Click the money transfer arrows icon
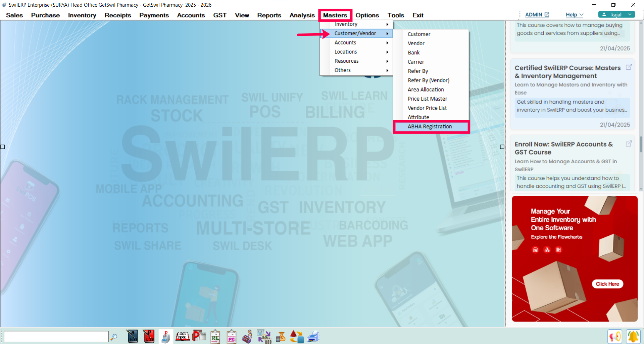The width and height of the screenshot is (644, 344). pyautogui.click(x=264, y=337)
